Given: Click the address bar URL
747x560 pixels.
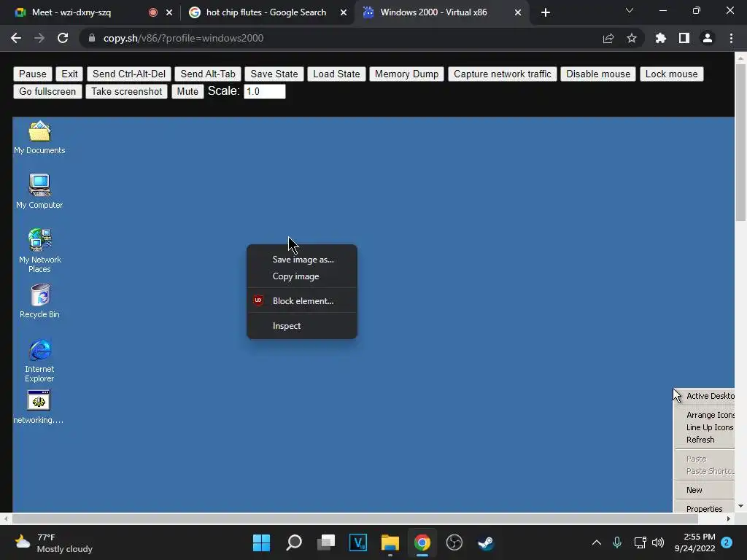Looking at the screenshot, I should pyautogui.click(x=183, y=38).
